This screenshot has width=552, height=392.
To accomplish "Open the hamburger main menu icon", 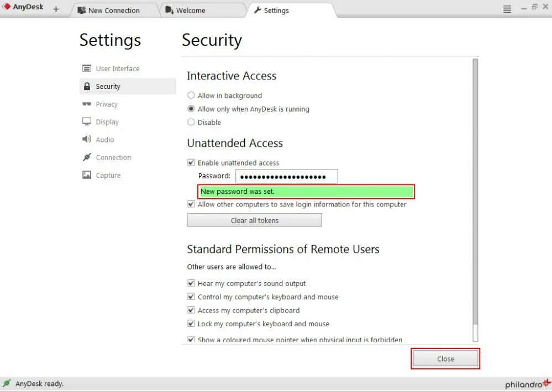I will (507, 9).
